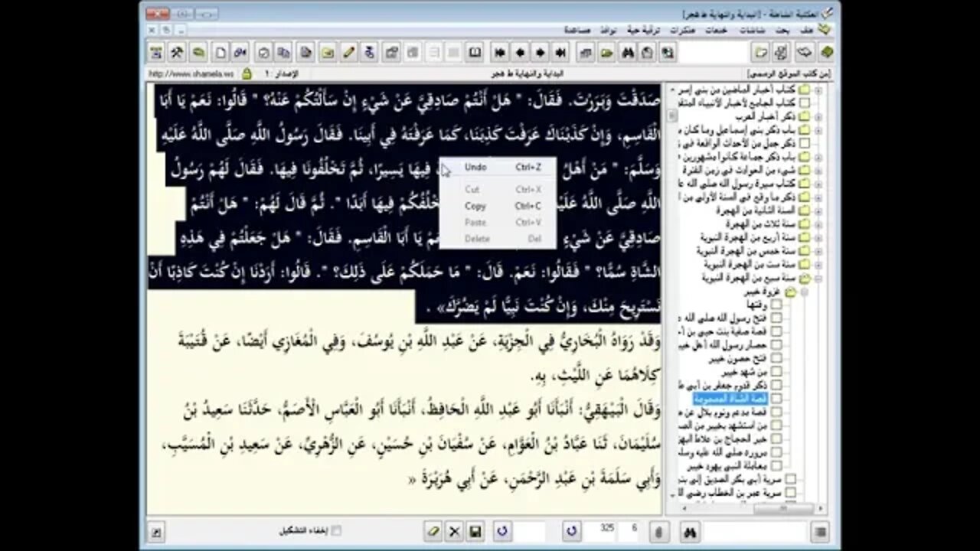This screenshot has height=551, width=980.
Task: Open the بحث menu
Action: 782,30
